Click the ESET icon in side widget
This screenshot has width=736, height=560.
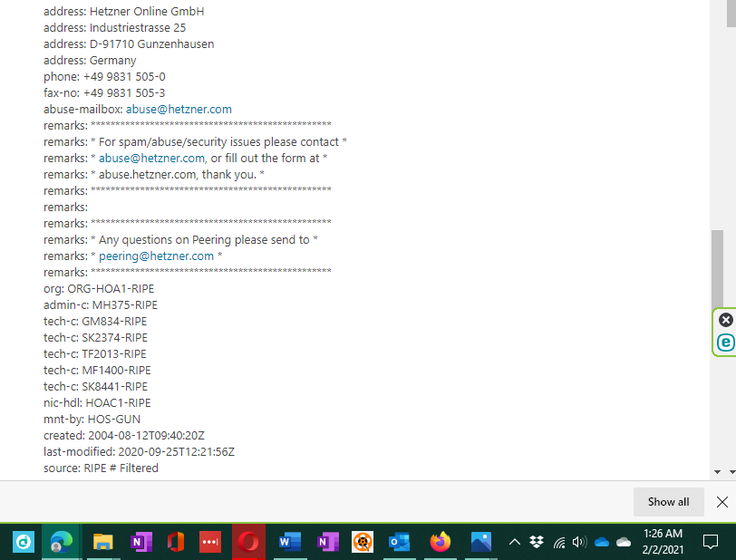point(725,343)
